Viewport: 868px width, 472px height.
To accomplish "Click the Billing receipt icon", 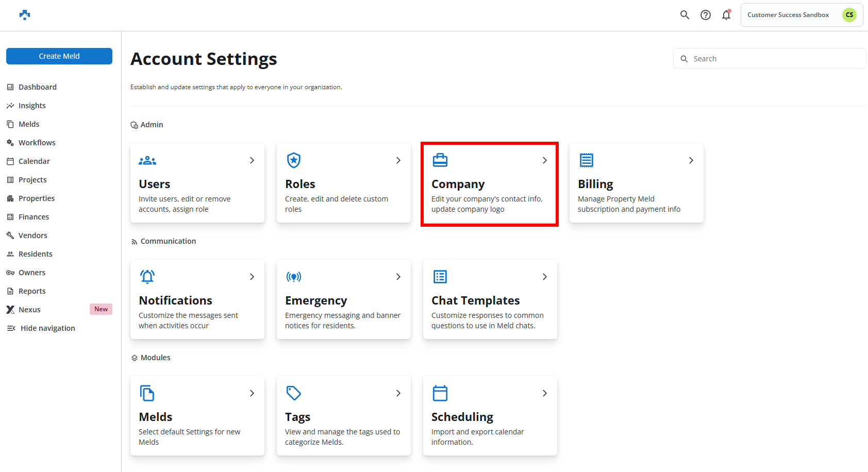I will [x=587, y=160].
